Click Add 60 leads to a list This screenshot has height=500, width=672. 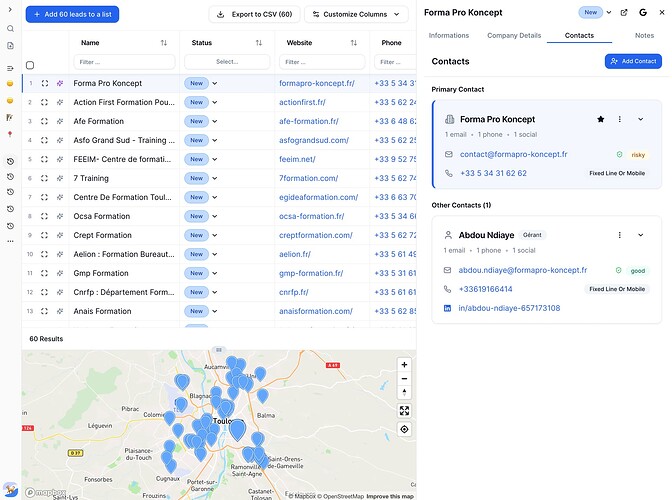72,14
